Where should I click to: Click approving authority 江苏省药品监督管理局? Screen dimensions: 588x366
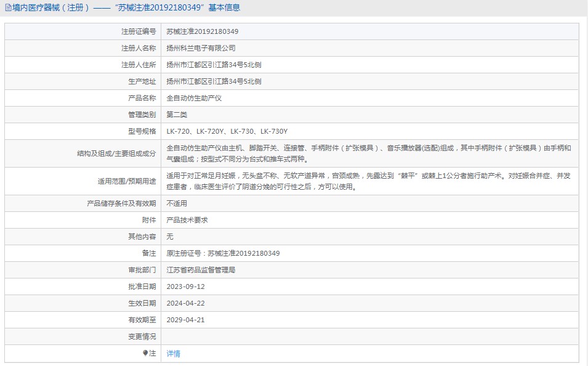point(201,270)
